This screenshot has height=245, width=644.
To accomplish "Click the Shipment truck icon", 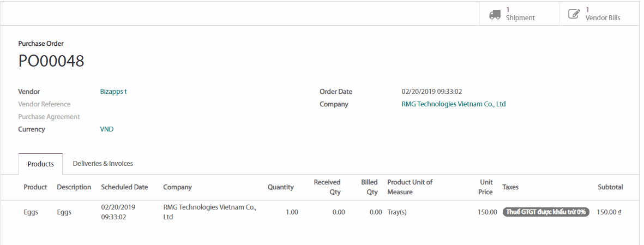I will [495, 14].
